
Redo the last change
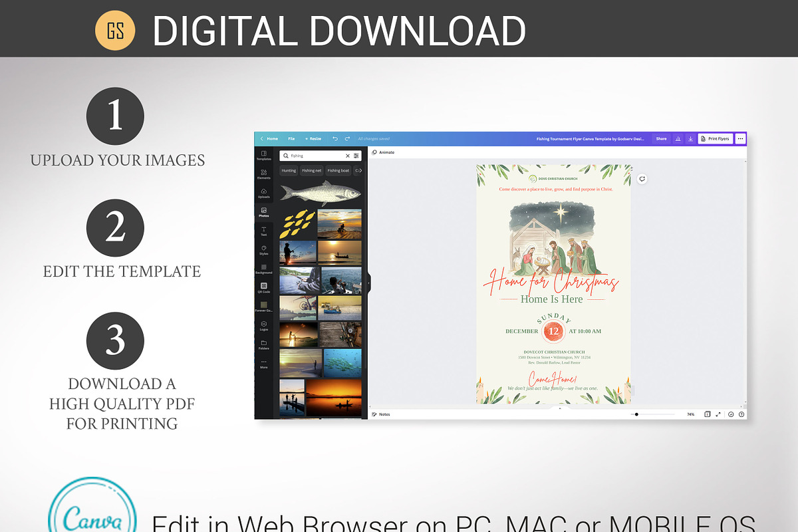click(x=347, y=138)
